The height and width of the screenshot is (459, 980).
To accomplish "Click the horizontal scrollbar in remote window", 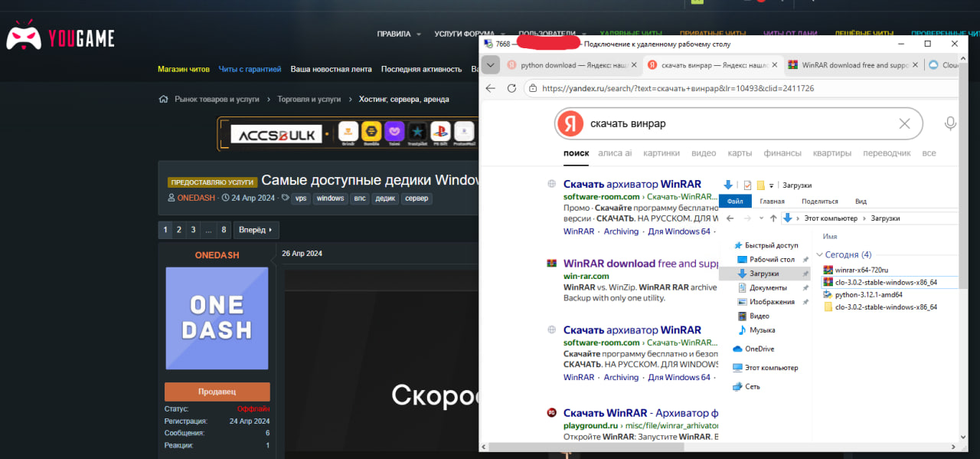I will tap(689, 447).
